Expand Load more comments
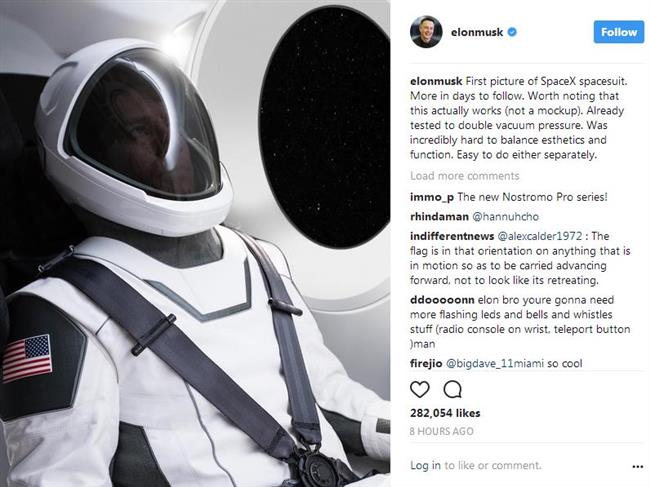 pyautogui.click(x=465, y=176)
